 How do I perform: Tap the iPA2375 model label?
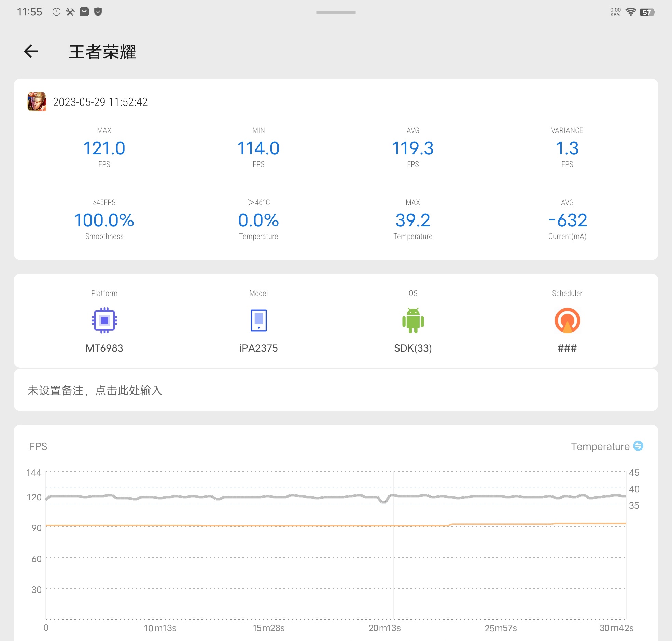point(258,348)
